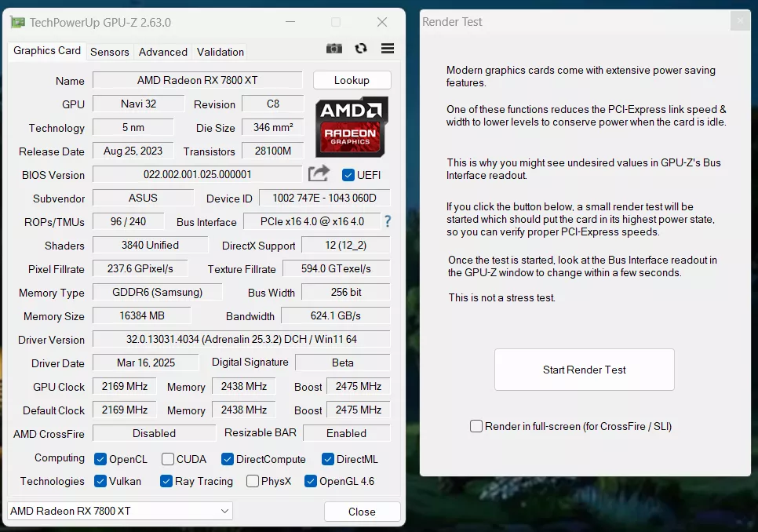Click the Transistors value 28100M
758x532 pixels.
coord(272,151)
